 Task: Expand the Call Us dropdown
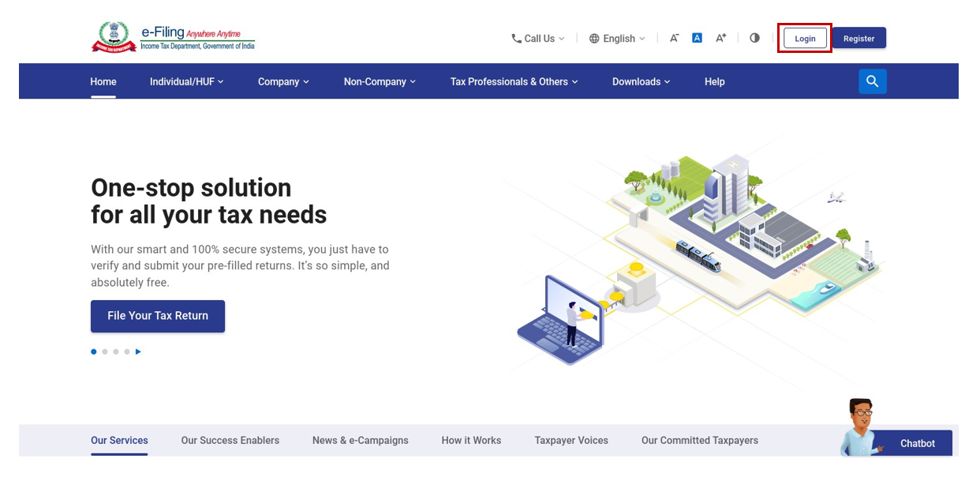coord(538,39)
